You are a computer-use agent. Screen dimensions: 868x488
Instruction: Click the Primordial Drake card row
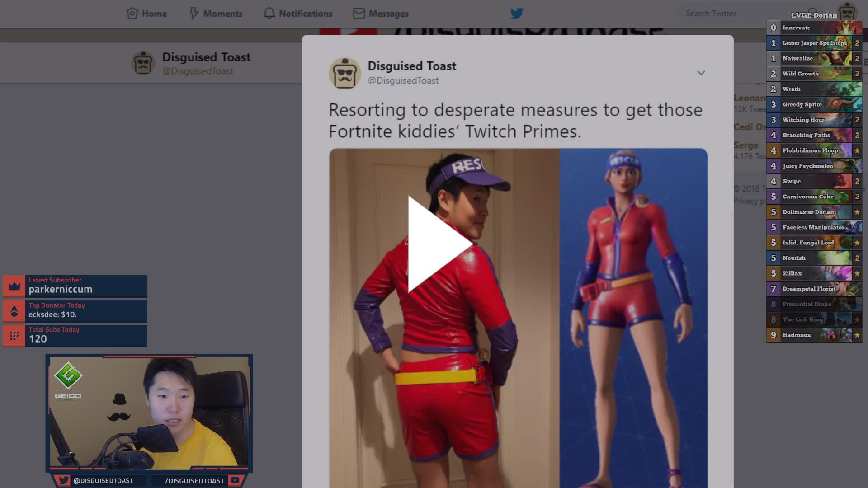click(814, 304)
